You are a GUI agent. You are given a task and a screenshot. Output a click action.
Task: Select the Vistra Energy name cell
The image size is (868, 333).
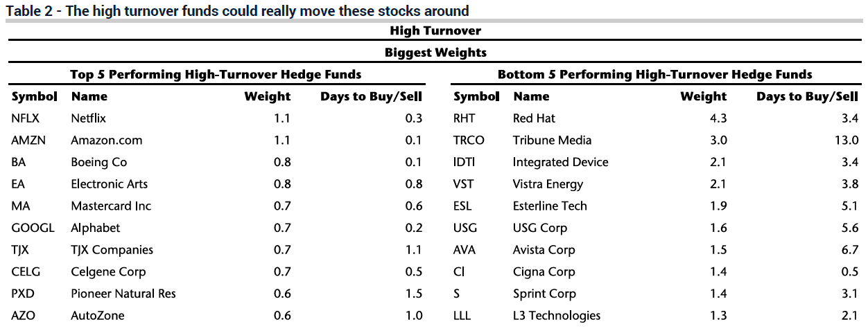pyautogui.click(x=548, y=184)
